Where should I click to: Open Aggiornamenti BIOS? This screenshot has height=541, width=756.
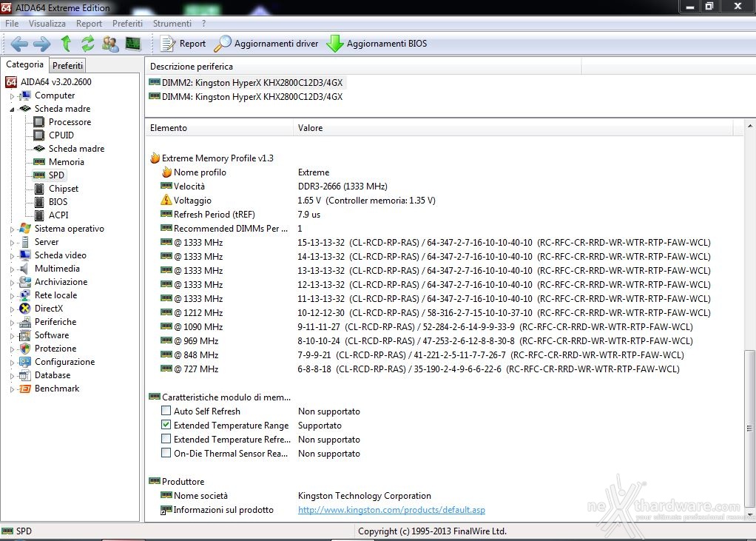coord(377,44)
